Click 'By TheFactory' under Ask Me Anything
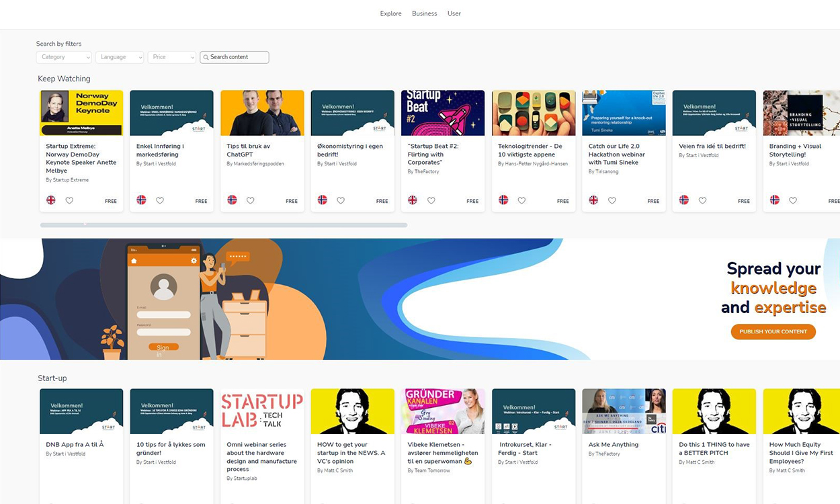 (605, 454)
